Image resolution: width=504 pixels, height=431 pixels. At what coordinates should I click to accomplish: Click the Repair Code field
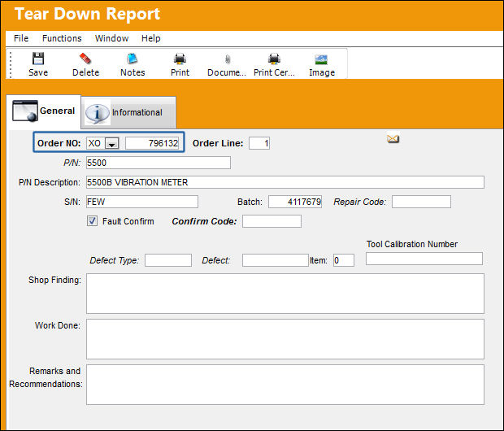(x=421, y=202)
